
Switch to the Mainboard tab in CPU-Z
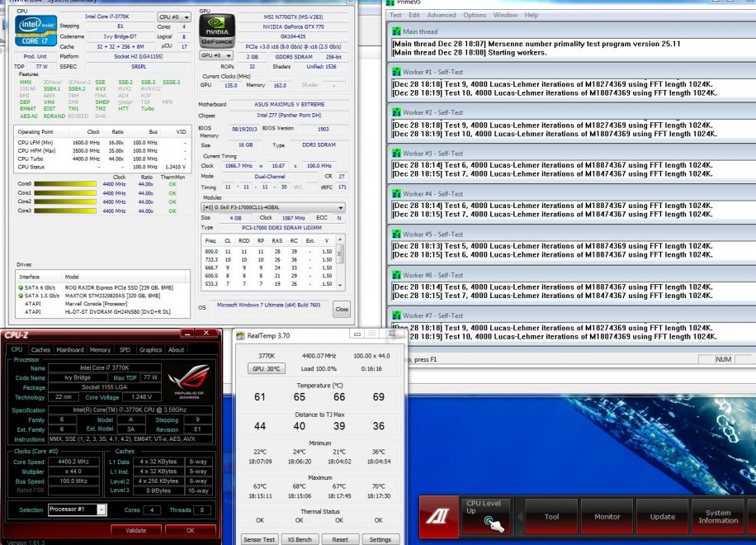70,349
